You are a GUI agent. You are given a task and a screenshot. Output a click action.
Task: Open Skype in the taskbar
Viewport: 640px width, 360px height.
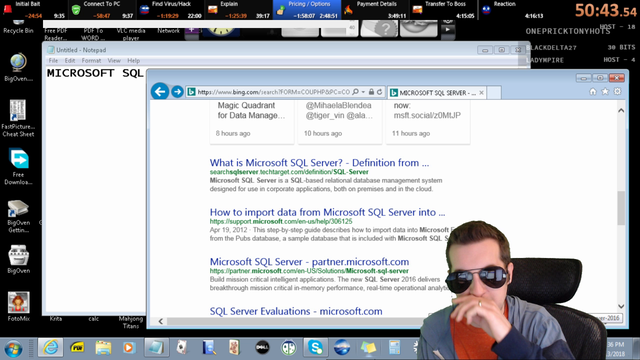click(x=315, y=348)
